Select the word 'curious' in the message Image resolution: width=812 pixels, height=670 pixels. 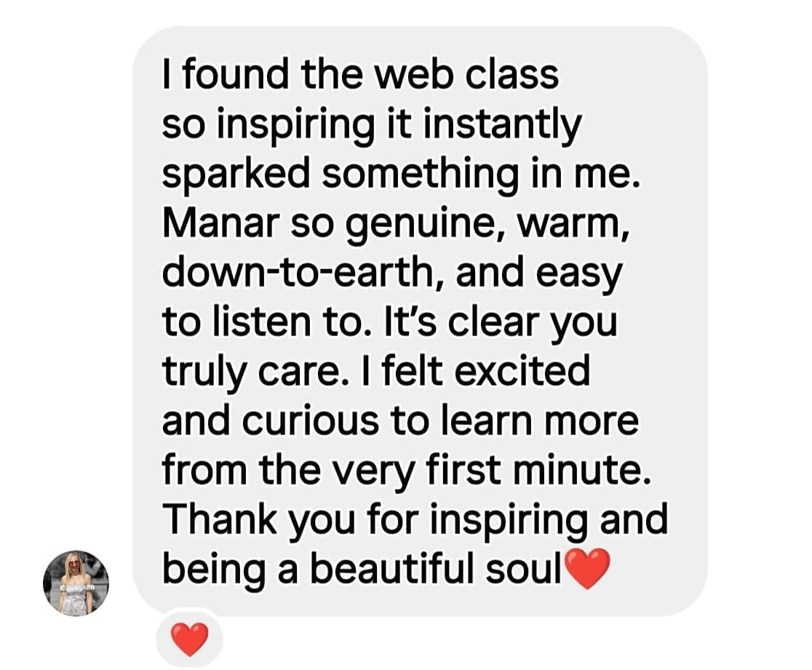(310, 420)
